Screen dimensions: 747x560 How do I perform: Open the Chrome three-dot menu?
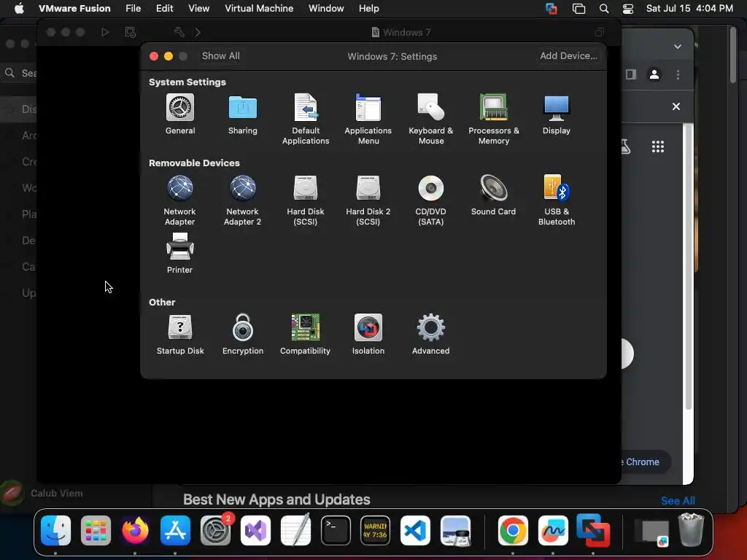678,74
